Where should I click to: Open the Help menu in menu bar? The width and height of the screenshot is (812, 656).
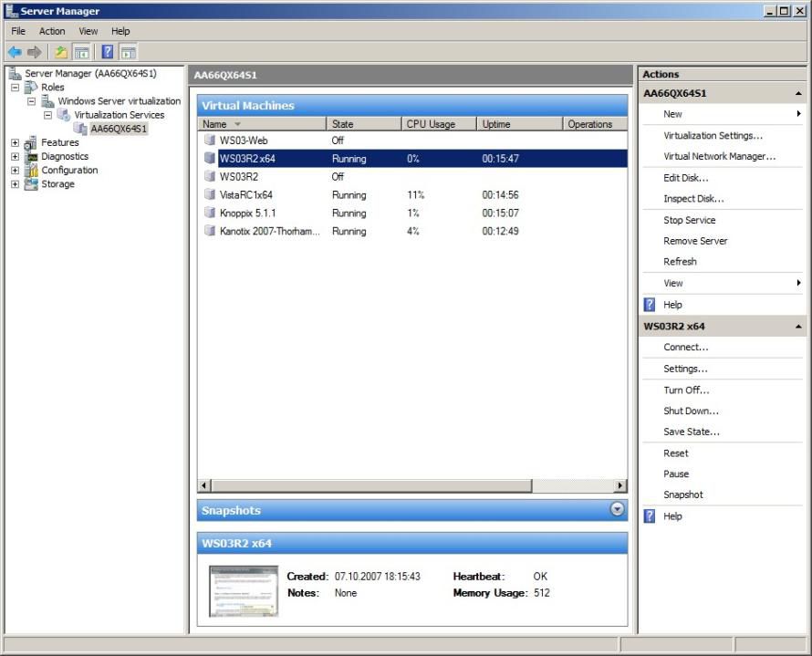pos(120,31)
